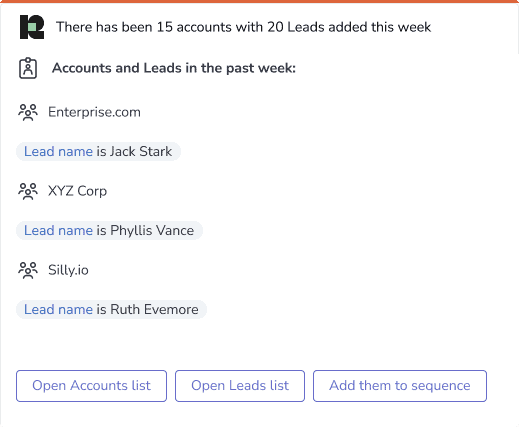Select the Ruth Evemore name in the pill

(154, 309)
